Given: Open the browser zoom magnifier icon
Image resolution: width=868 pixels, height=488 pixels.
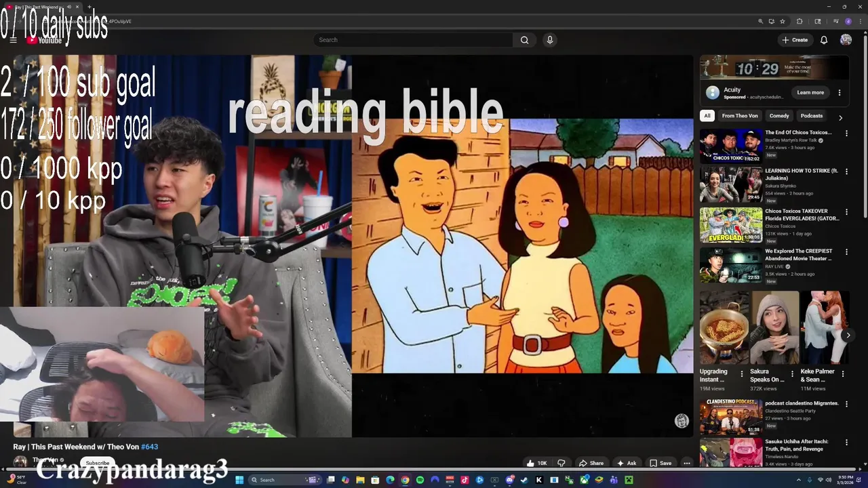Looking at the screenshot, I should pos(760,21).
